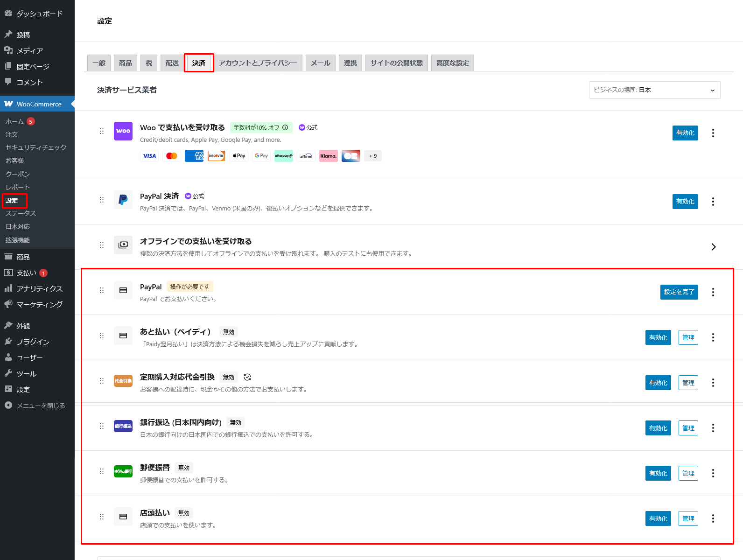The width and height of the screenshot is (743, 560).
Task: Enable 郵便振替 payment method
Action: tap(658, 473)
